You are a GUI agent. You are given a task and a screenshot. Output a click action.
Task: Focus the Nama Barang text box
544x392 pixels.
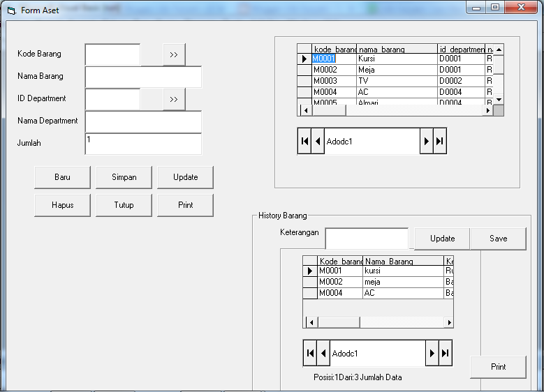click(143, 77)
